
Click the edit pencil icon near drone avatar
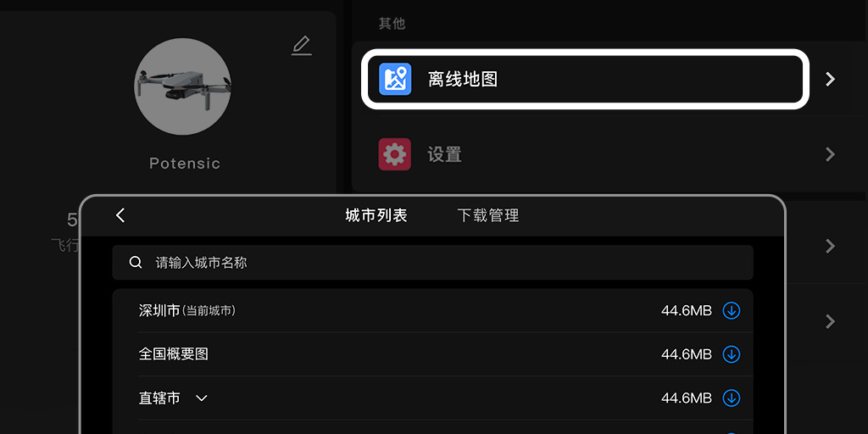tap(302, 46)
